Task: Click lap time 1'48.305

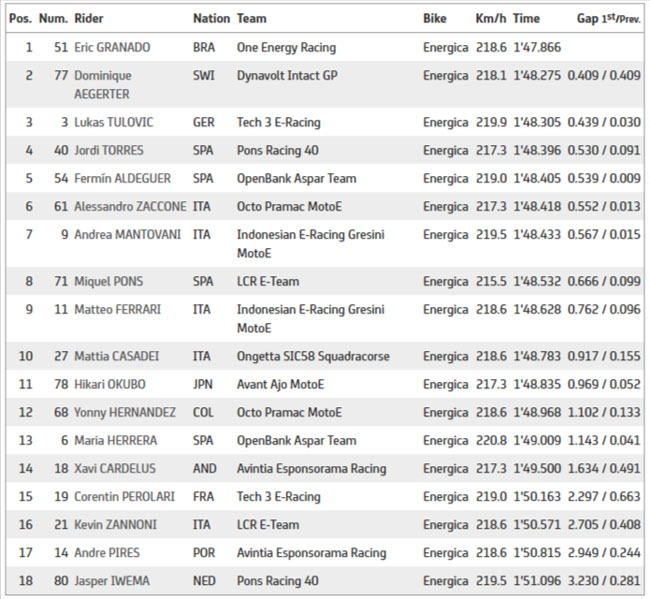Action: point(537,122)
